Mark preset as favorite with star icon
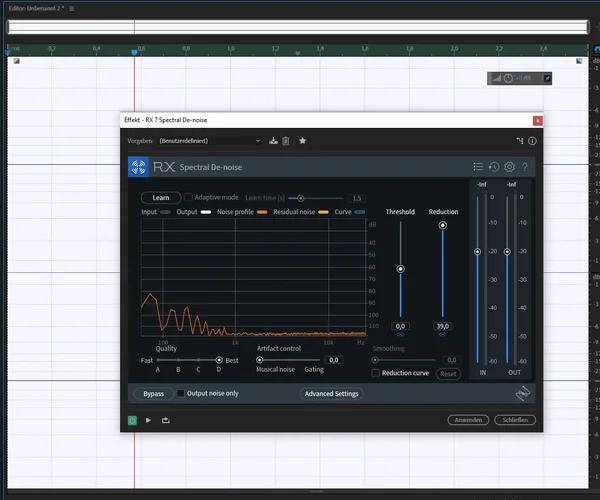The width and height of the screenshot is (600, 500). pos(303,141)
